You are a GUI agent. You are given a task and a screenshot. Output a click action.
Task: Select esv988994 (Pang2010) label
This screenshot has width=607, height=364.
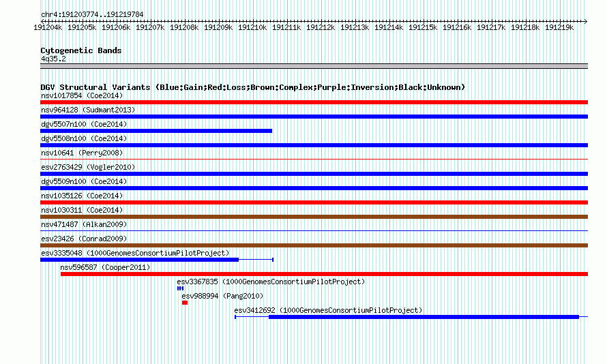(x=222, y=296)
